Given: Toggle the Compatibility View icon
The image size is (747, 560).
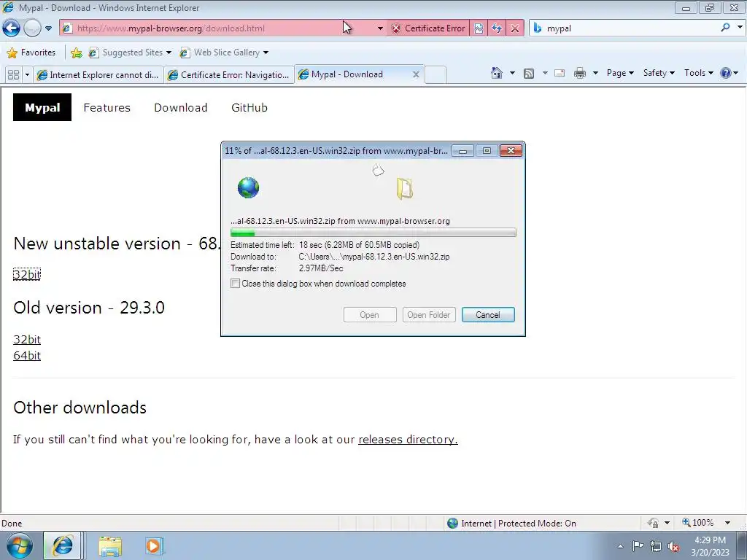Looking at the screenshot, I should pos(479,28).
